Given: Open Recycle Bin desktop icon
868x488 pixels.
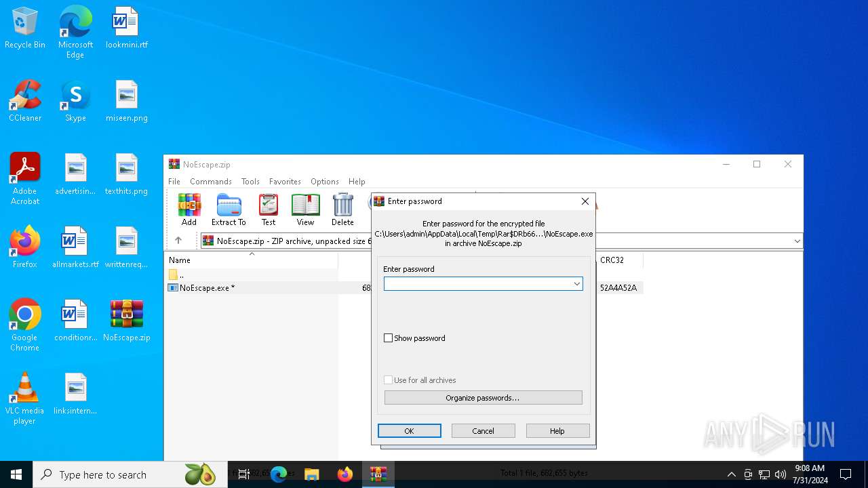Looking at the screenshot, I should point(25,28).
